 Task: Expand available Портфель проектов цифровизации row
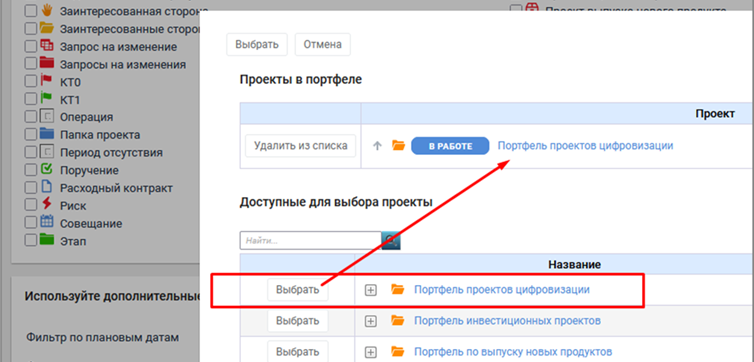point(370,290)
